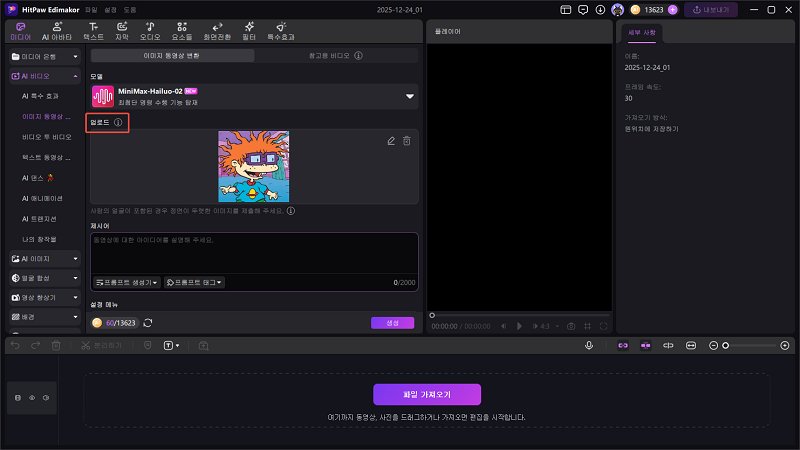The image size is (800, 450).
Task: Toggle track mute speaker icon
Action: [46, 397]
